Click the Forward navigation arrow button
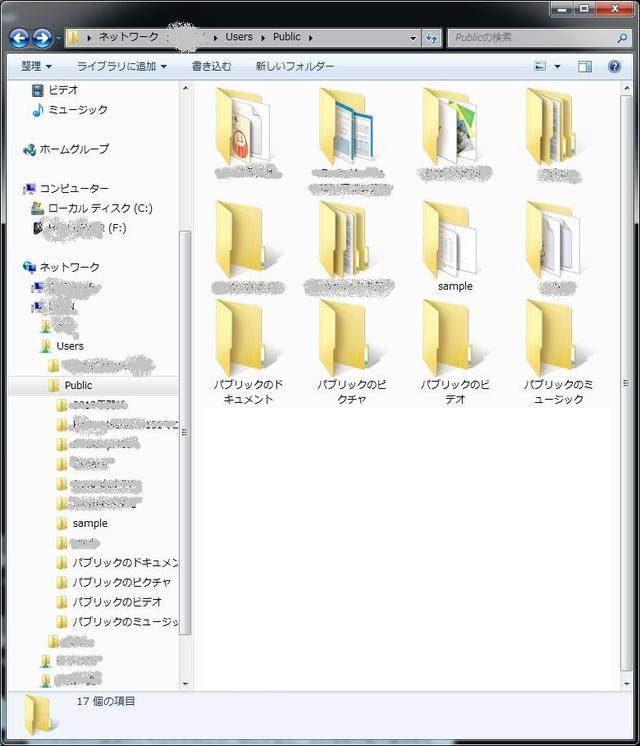The width and height of the screenshot is (640, 746). 42,38
